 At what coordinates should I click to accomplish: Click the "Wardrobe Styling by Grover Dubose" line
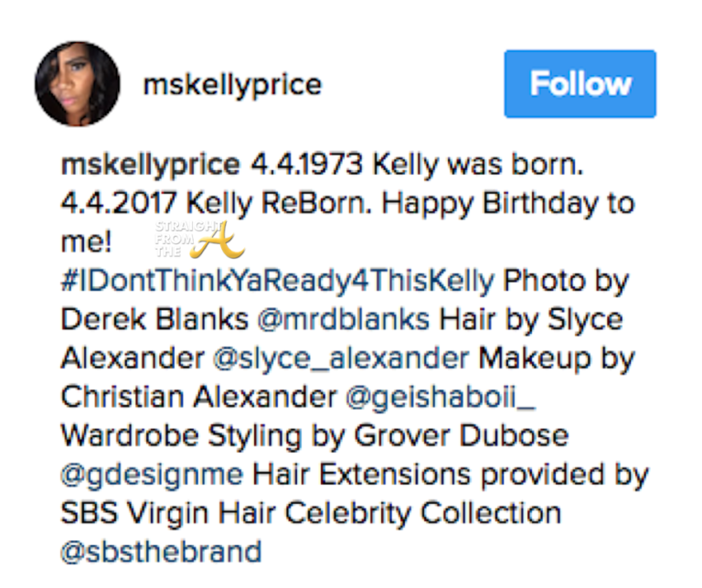(314, 437)
